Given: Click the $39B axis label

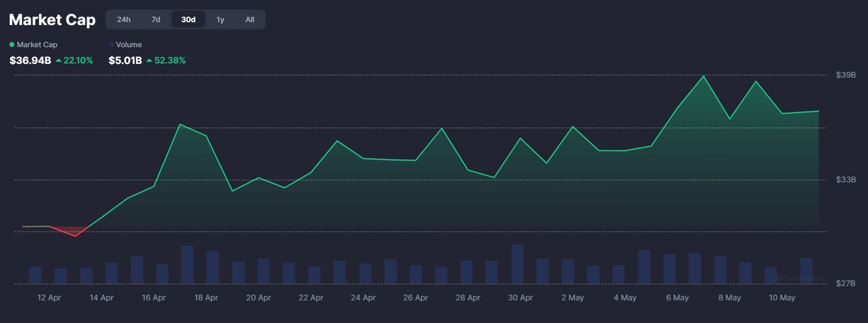Looking at the screenshot, I should point(846,74).
